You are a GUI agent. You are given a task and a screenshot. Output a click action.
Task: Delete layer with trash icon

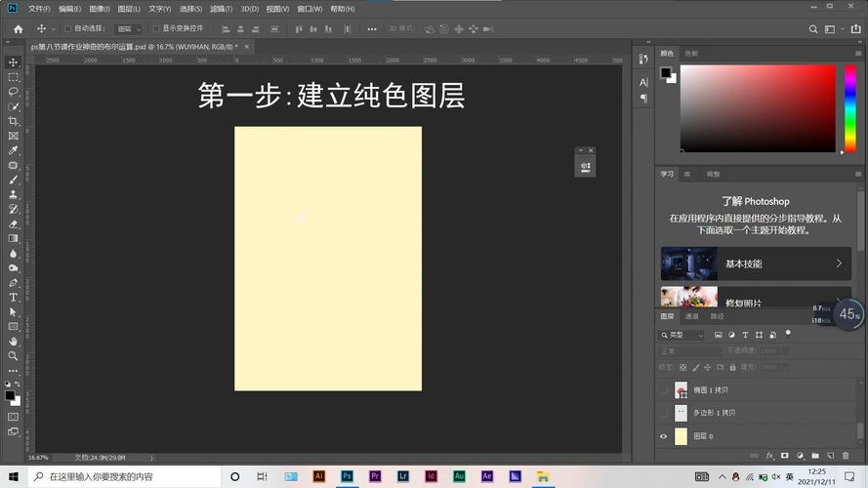[846, 456]
